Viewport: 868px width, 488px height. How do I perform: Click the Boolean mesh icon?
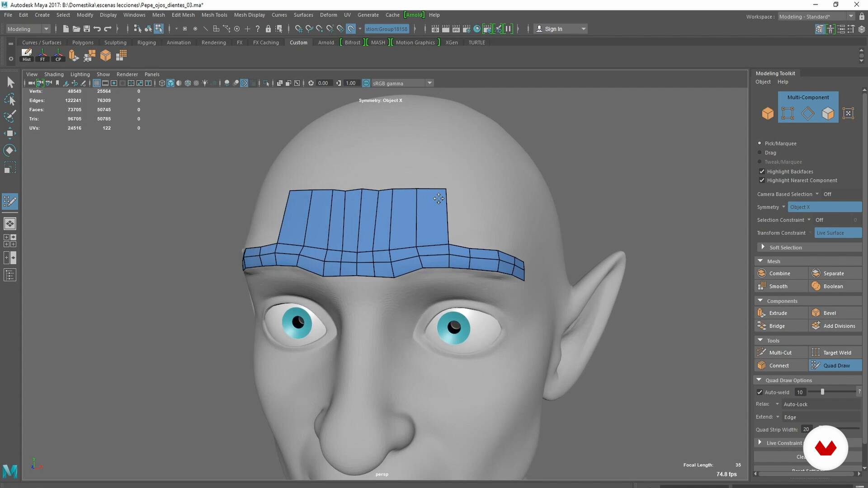coord(816,286)
